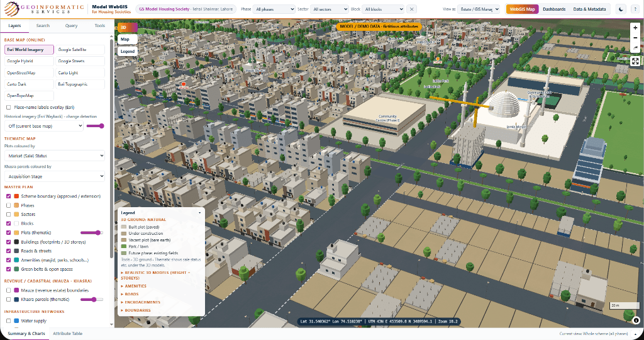Click the Under construction legend swatch
Image resolution: width=644 pixels, height=340 pixels.
coord(124,234)
